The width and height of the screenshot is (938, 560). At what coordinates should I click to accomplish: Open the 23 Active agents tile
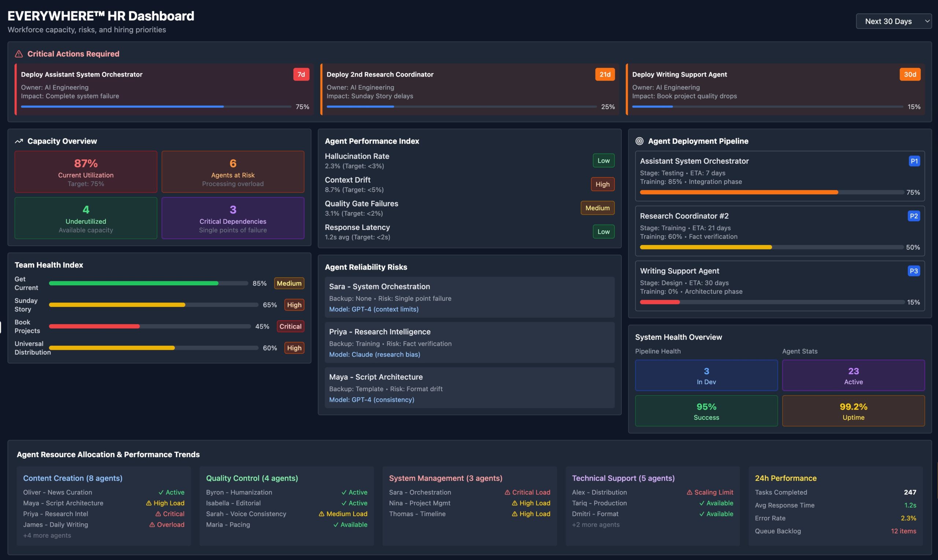pos(853,375)
